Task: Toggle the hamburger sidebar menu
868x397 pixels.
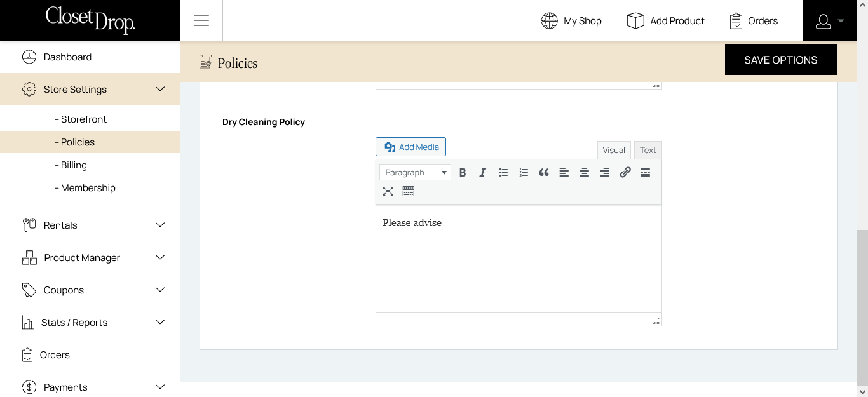Action: [x=201, y=20]
